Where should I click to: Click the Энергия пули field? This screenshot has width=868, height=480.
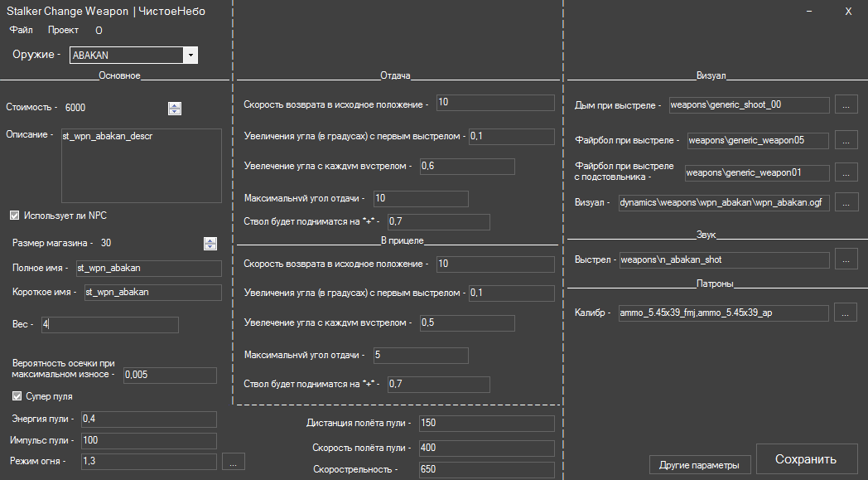coord(149,419)
